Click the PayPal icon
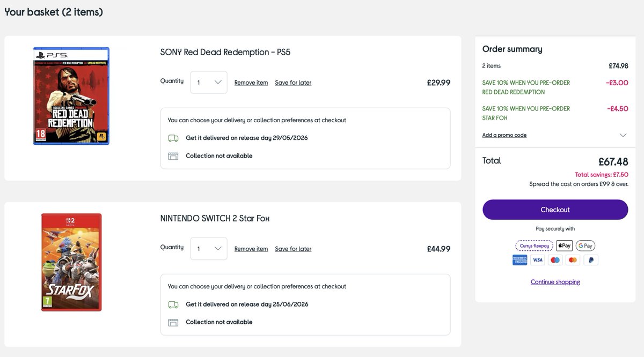 (x=590, y=260)
